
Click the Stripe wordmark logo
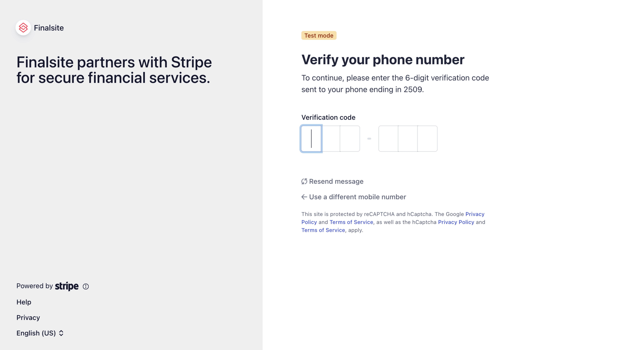coord(67,286)
